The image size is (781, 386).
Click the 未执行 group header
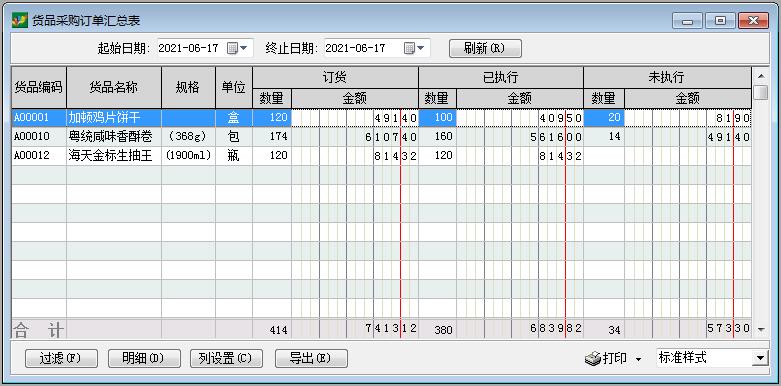667,78
